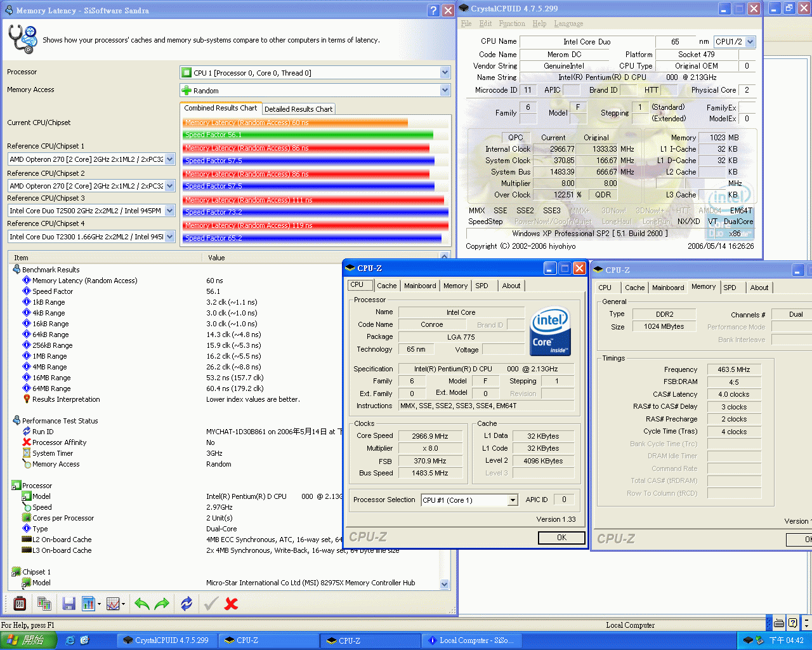This screenshot has width=812, height=650.
Task: Open the help question mark in Sandra
Action: click(433, 10)
